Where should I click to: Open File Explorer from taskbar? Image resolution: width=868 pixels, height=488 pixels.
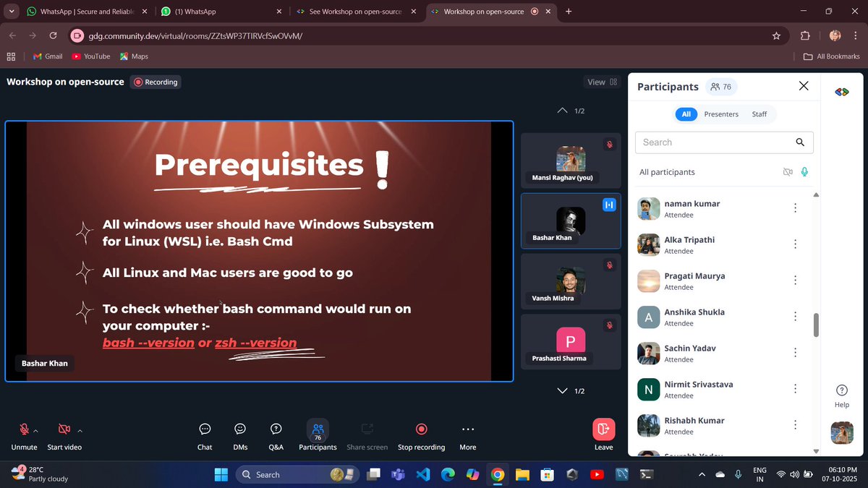tap(522, 474)
